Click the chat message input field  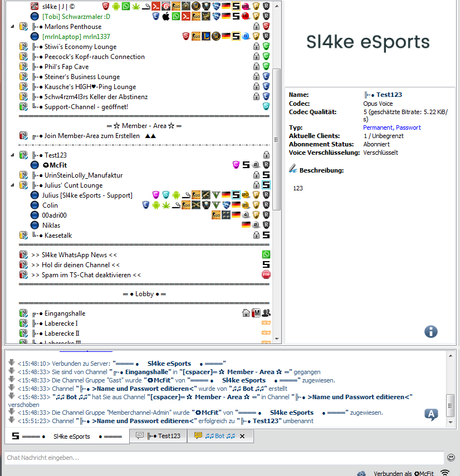pos(224,458)
